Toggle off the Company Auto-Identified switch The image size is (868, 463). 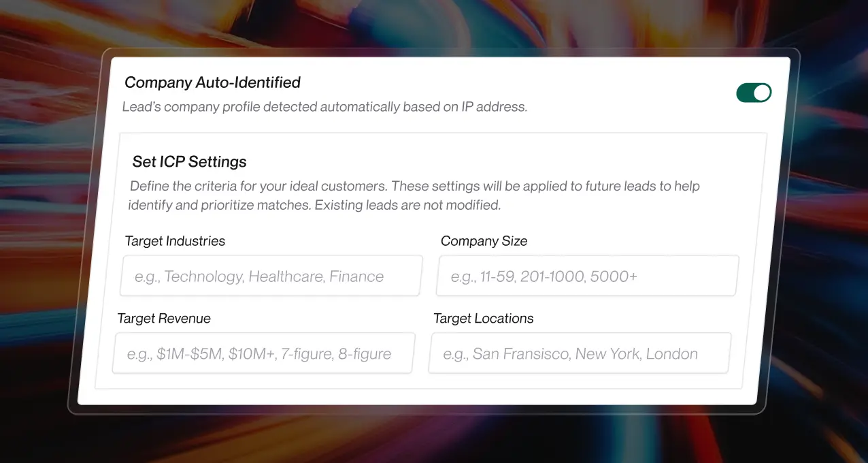754,93
